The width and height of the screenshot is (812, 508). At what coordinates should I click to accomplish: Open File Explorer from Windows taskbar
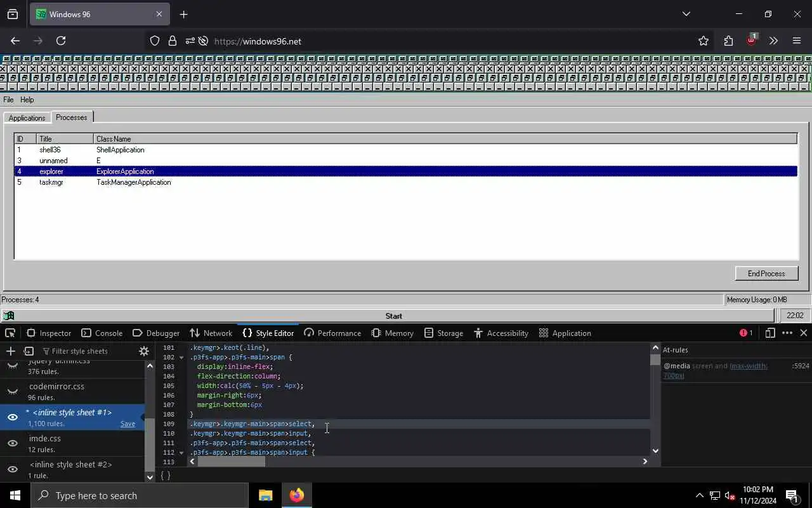click(265, 495)
